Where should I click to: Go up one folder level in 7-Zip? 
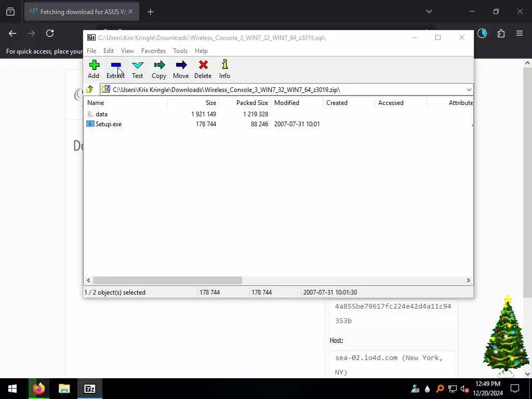pos(90,89)
